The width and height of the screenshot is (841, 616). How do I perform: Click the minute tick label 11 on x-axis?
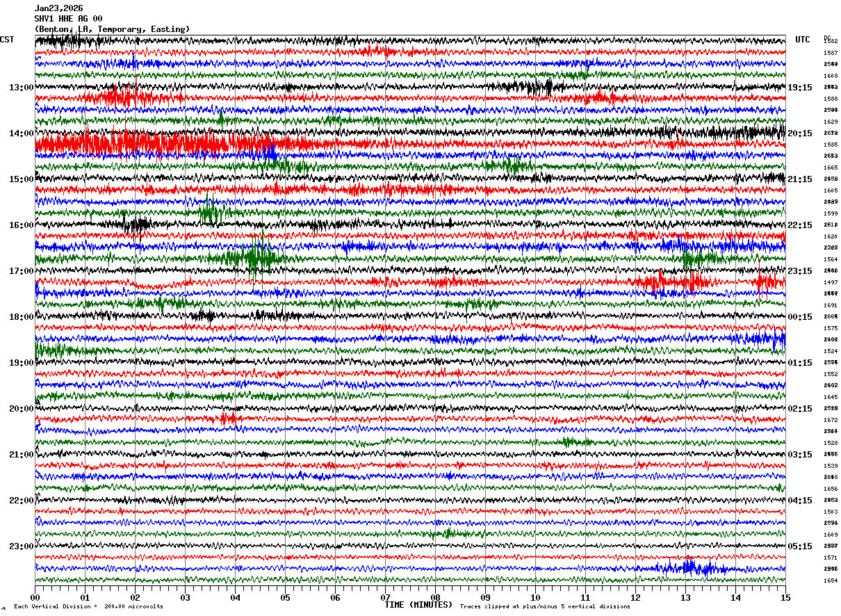coord(585,598)
